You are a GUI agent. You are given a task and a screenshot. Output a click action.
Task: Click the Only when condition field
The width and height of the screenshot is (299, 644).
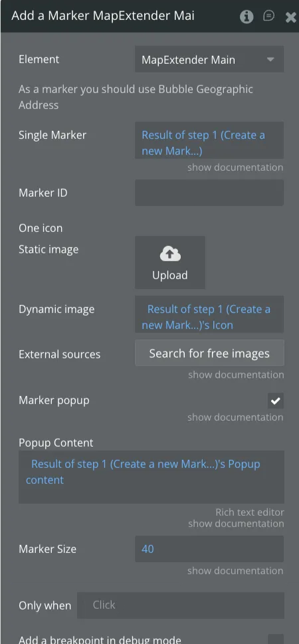coord(181,605)
